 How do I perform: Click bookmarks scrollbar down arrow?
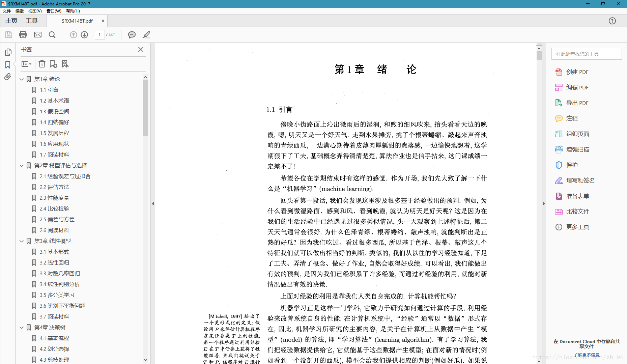pyautogui.click(x=145, y=360)
